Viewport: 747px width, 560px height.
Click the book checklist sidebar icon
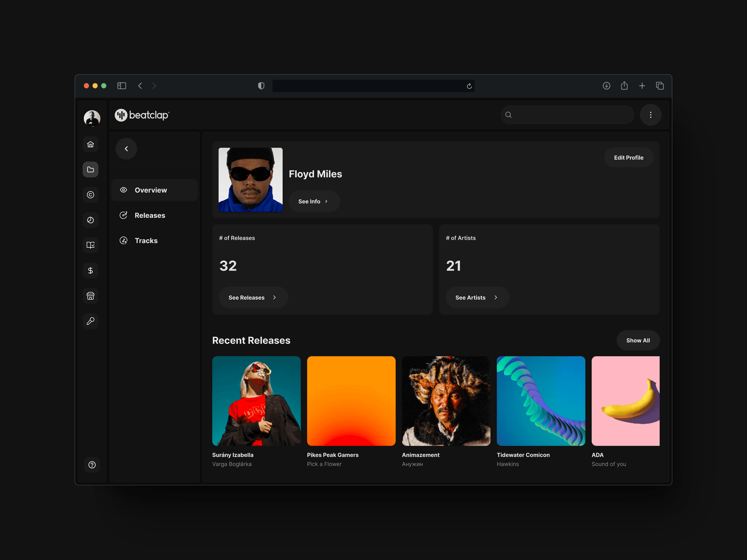(91, 245)
